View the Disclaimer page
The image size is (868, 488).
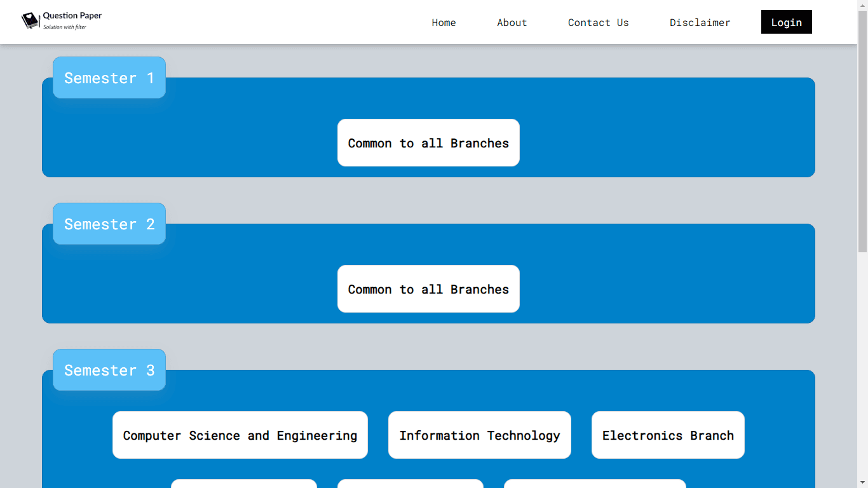pos(700,22)
